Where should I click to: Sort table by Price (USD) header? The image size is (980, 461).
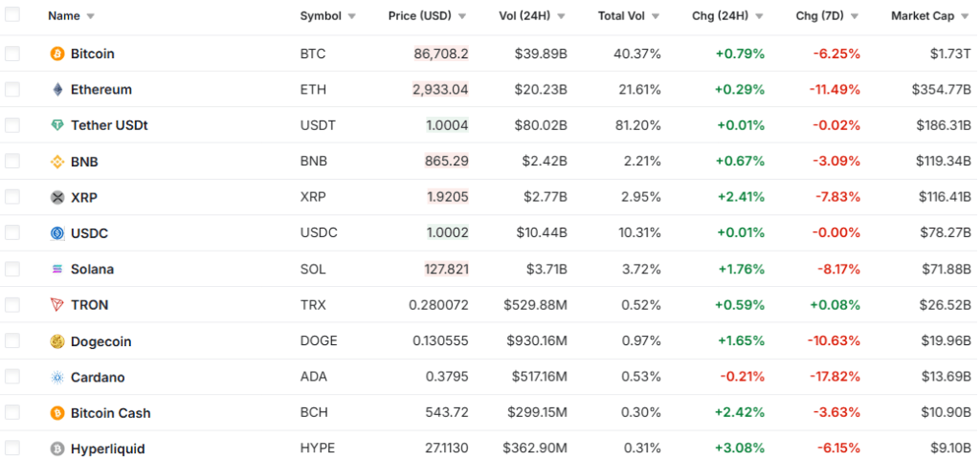(427, 16)
